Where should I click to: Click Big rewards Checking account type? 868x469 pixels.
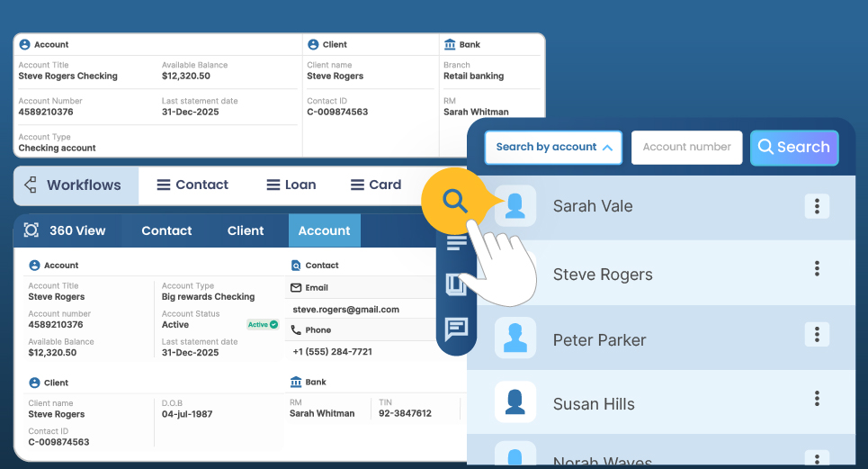[x=208, y=297]
